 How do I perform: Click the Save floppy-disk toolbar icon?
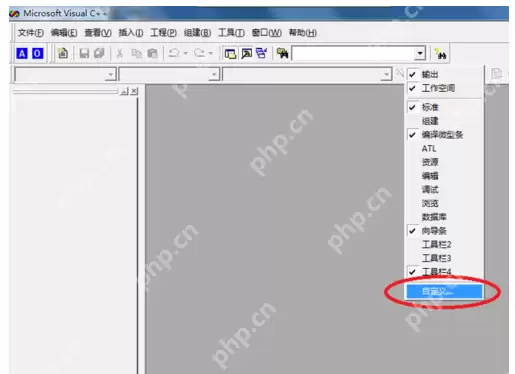84,53
